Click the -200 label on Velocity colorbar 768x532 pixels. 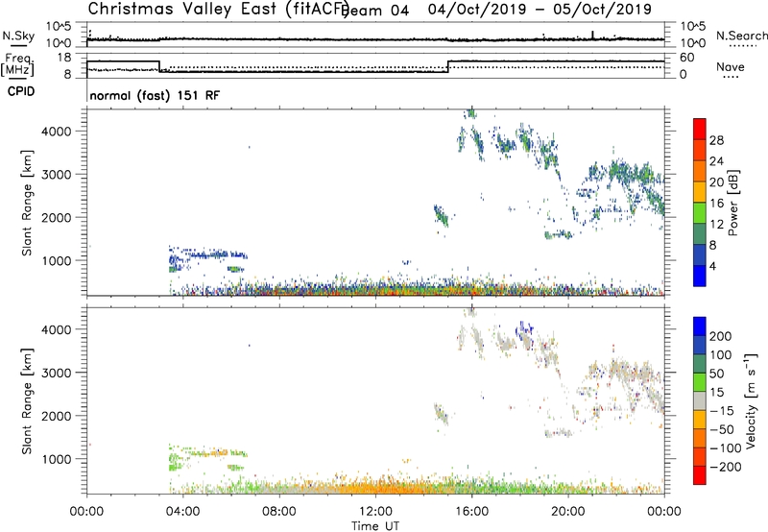(x=725, y=467)
